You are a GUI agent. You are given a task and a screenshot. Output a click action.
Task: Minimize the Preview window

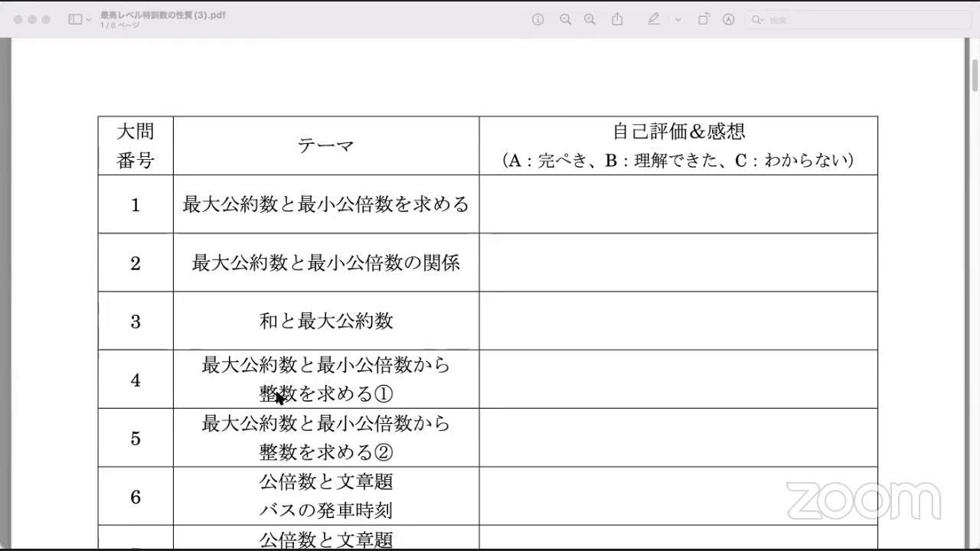[32, 20]
